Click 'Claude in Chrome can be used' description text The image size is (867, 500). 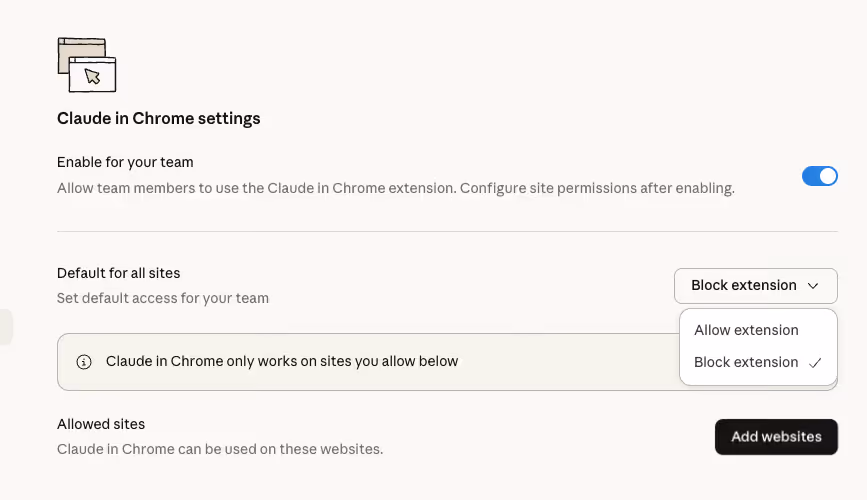219,449
